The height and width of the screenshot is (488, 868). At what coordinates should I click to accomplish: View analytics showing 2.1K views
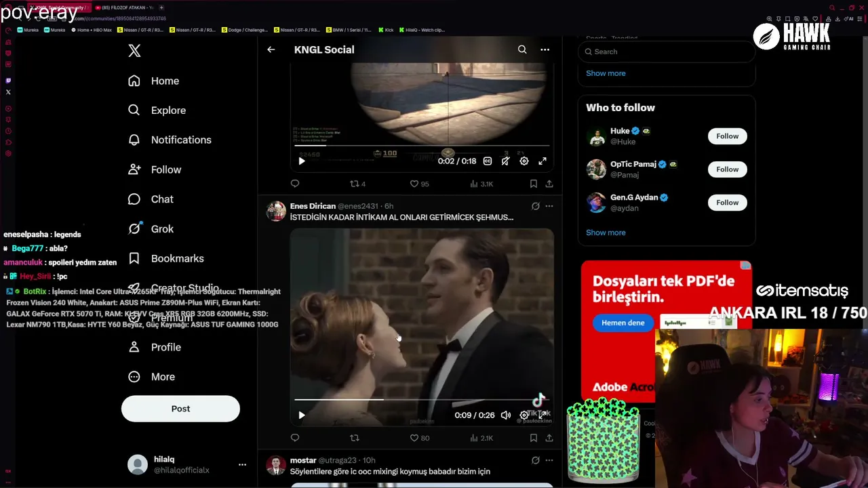(481, 438)
